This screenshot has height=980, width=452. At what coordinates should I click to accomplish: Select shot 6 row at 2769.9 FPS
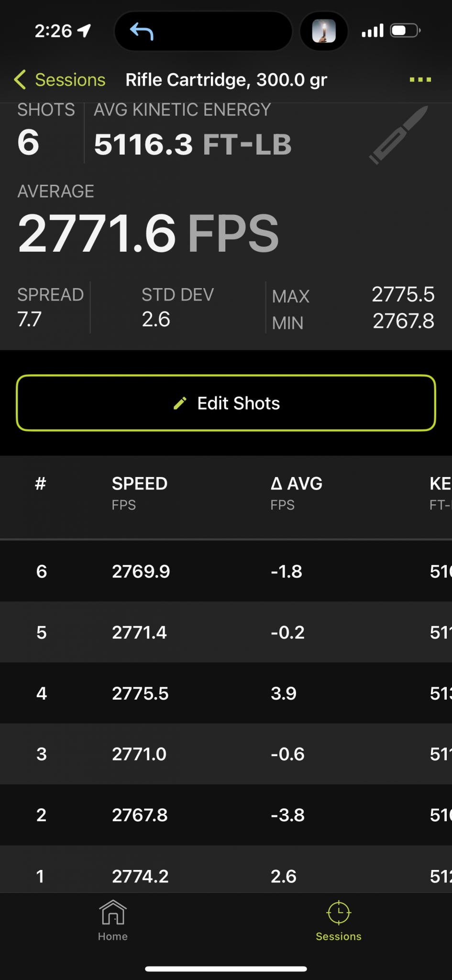pos(226,571)
